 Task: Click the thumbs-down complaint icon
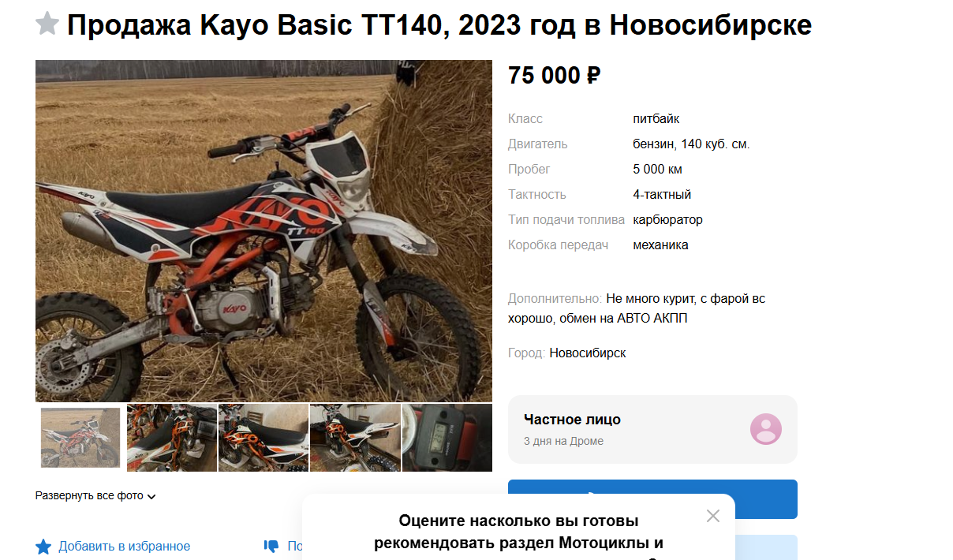pyautogui.click(x=271, y=547)
